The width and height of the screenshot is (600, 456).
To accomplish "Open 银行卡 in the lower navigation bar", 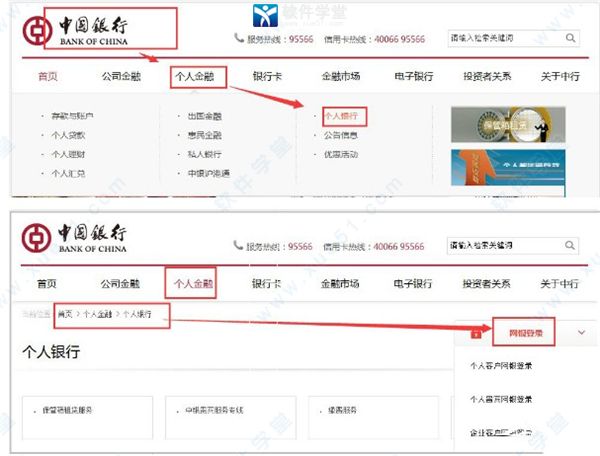I will click(266, 283).
